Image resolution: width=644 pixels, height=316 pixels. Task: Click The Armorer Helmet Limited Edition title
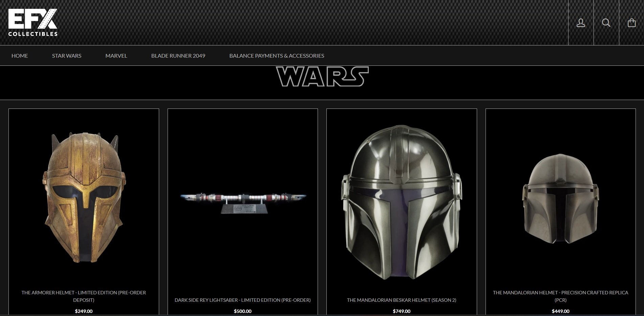[84, 296]
